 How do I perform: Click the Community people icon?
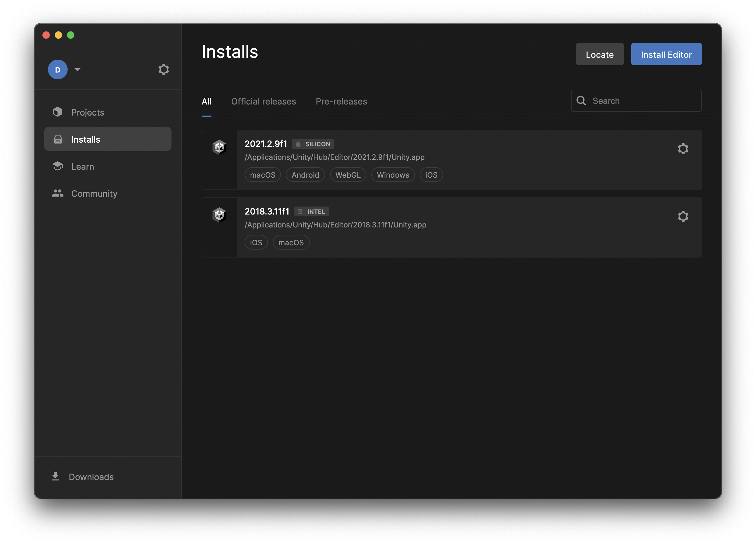58,193
